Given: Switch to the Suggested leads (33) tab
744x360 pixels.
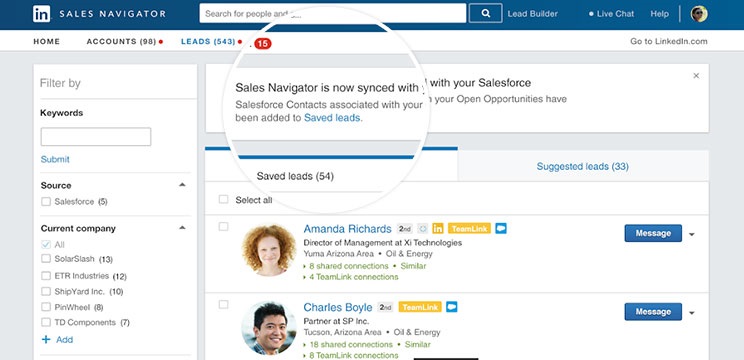Looking at the screenshot, I should (x=583, y=166).
